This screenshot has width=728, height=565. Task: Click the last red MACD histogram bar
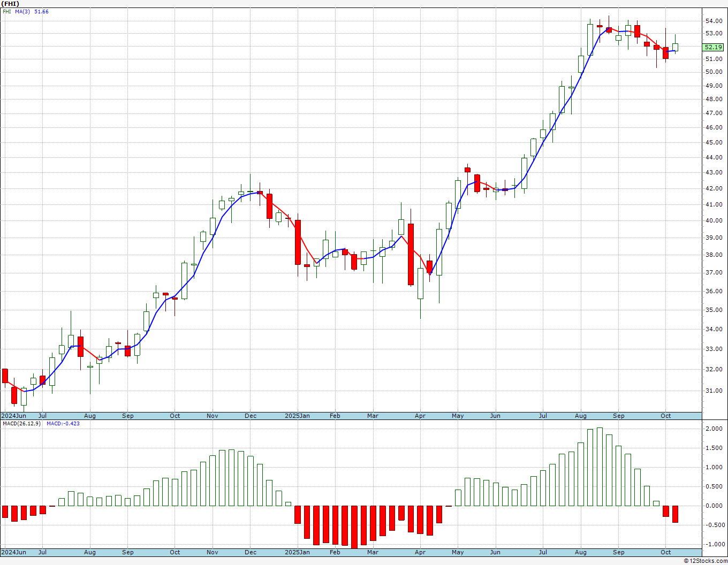pos(676,514)
